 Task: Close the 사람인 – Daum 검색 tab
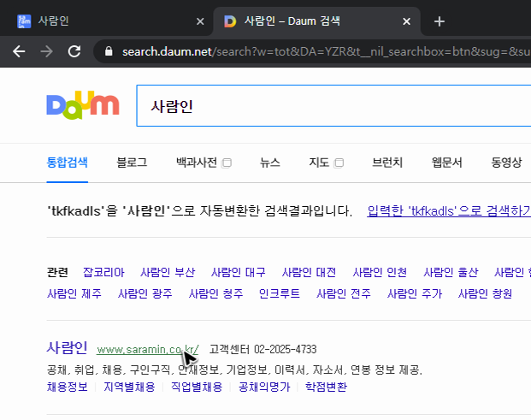406,21
